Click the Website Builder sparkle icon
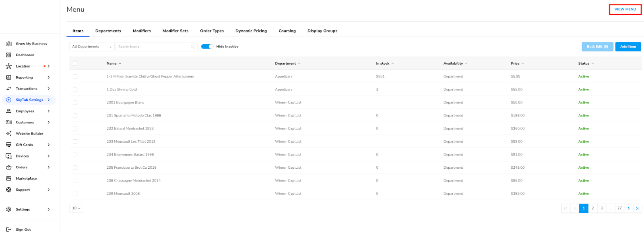 (9, 134)
